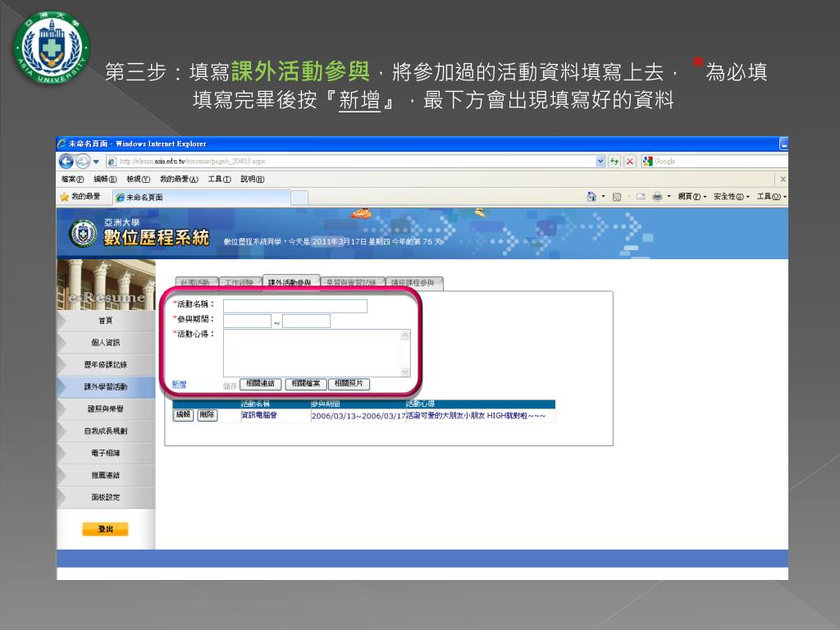The width and height of the screenshot is (840, 630).
Task: Expand the 網頁(P) command bar dropdown
Action: [x=692, y=197]
